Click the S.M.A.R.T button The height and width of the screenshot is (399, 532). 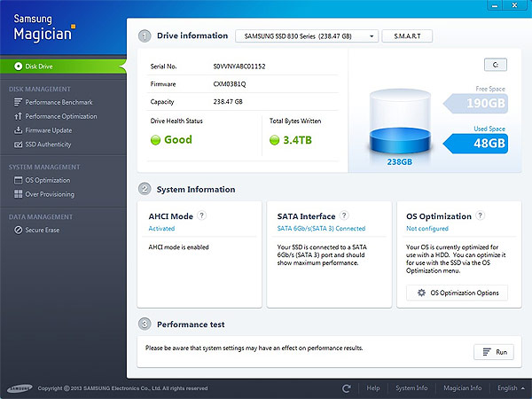pos(407,36)
